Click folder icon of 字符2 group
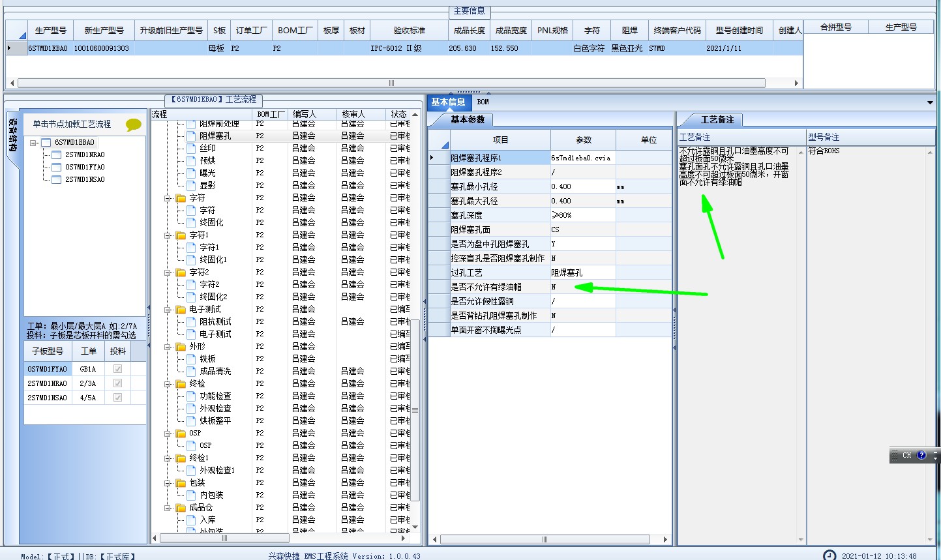Image resolution: width=941 pixels, height=560 pixels. (181, 273)
